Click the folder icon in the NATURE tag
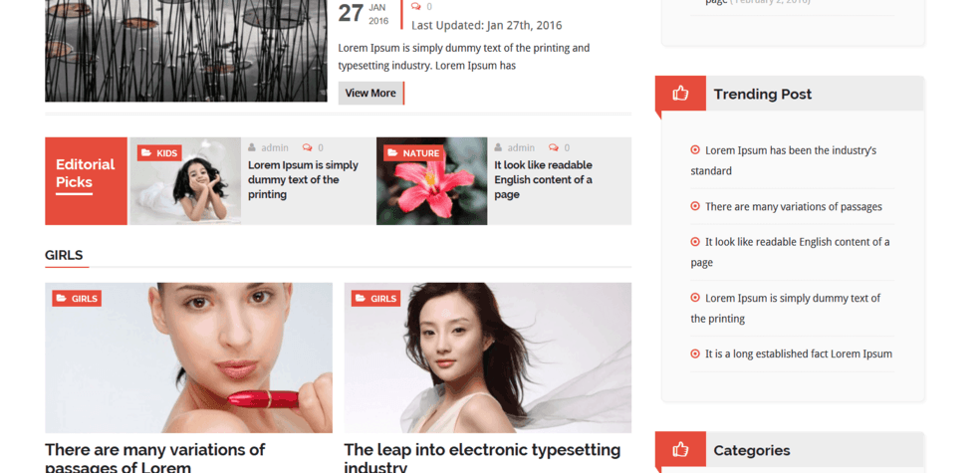980x473 pixels. [x=392, y=153]
